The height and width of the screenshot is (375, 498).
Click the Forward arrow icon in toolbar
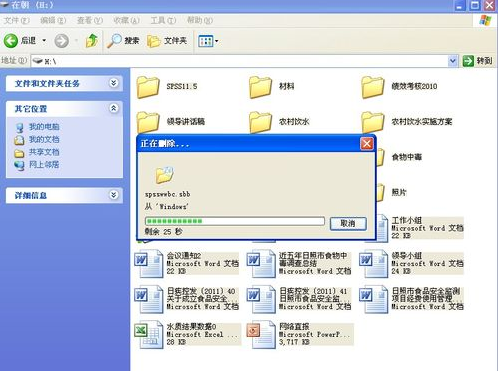click(61, 41)
